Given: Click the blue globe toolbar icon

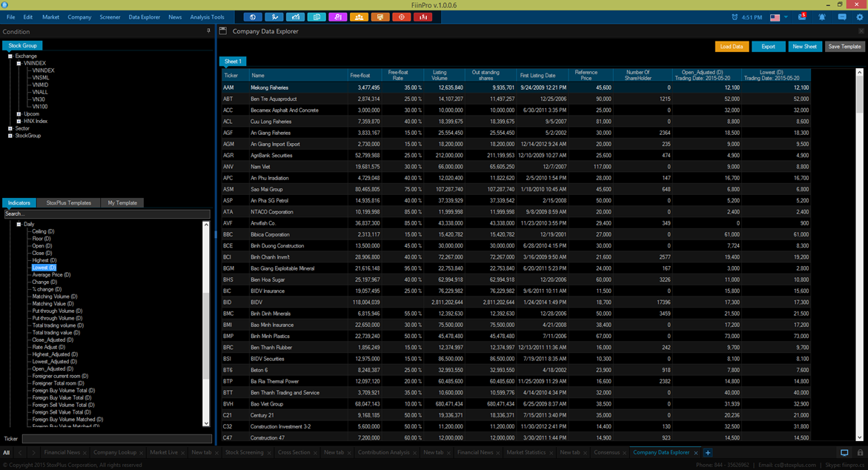Looking at the screenshot, I should tap(253, 17).
